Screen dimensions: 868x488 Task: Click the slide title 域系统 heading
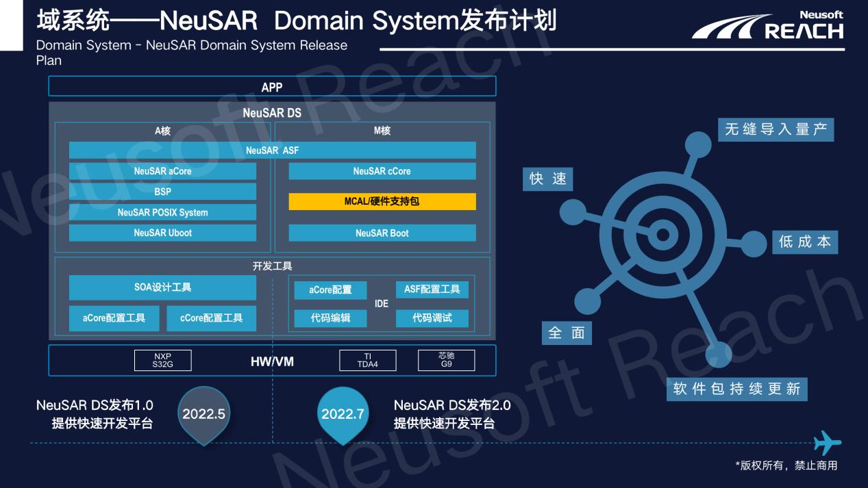tap(297, 21)
